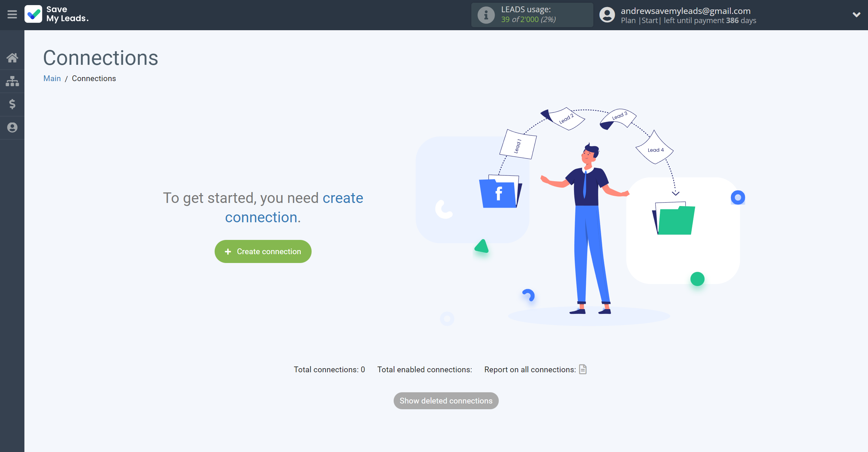Click the Save My Leads home icon
868x452 pixels.
click(12, 57)
